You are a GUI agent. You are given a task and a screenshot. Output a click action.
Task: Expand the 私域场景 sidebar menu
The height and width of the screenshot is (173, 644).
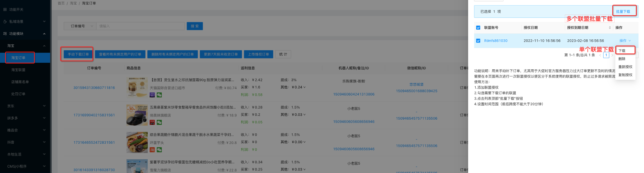pyautogui.click(x=44, y=22)
